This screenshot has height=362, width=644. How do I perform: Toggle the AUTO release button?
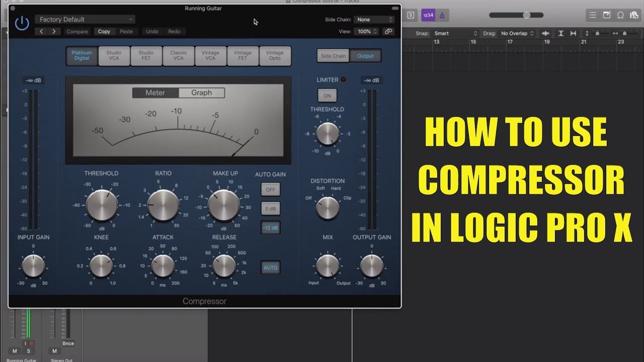271,267
